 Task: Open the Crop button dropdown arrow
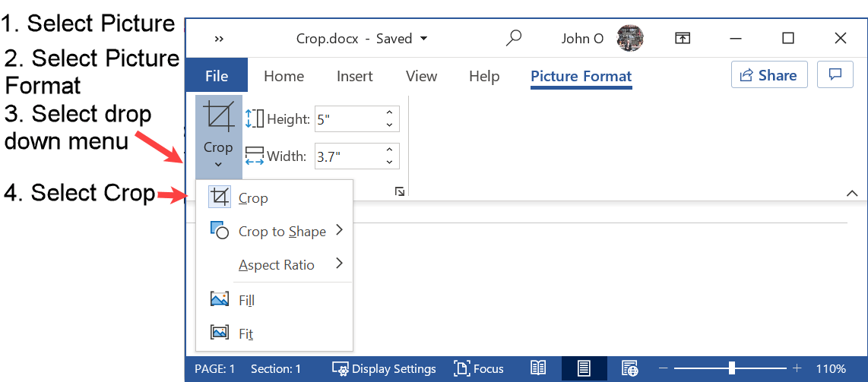[x=218, y=164]
